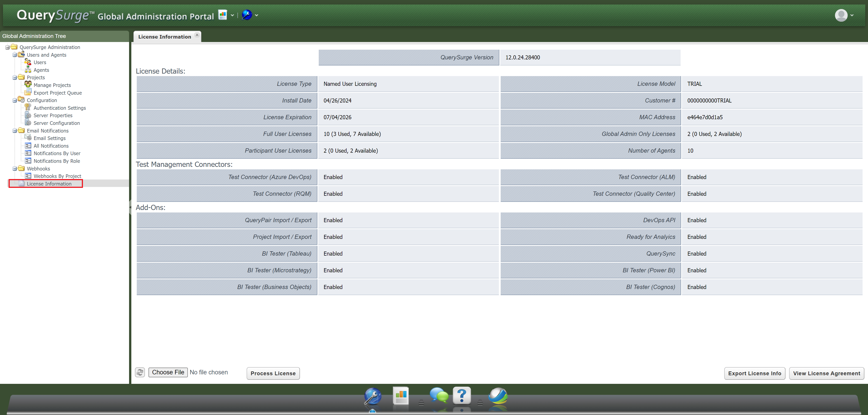Click the Process License button
Screen dimensions: 868x415
[273, 373]
